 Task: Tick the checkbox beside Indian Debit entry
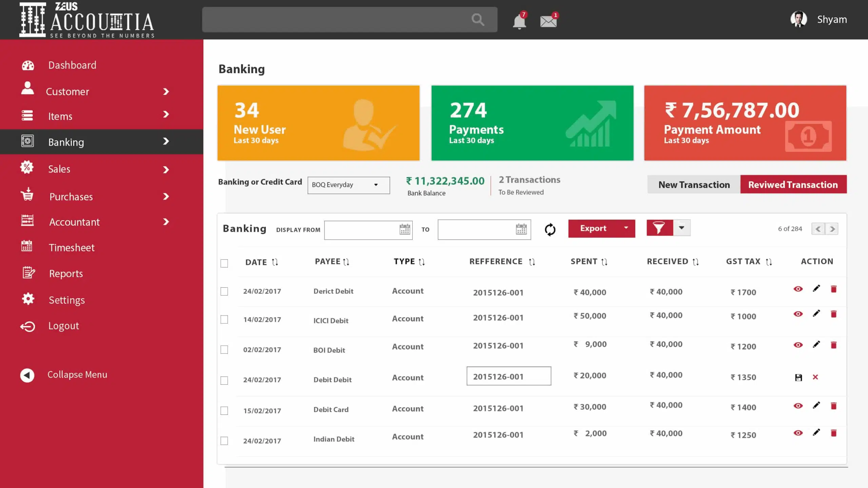224,441
